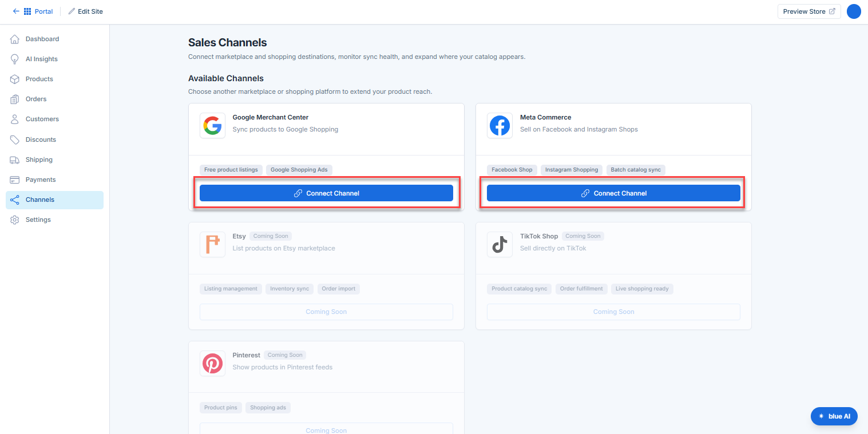The image size is (868, 434).
Task: Click the TikTok Shop logo
Action: 500,244
